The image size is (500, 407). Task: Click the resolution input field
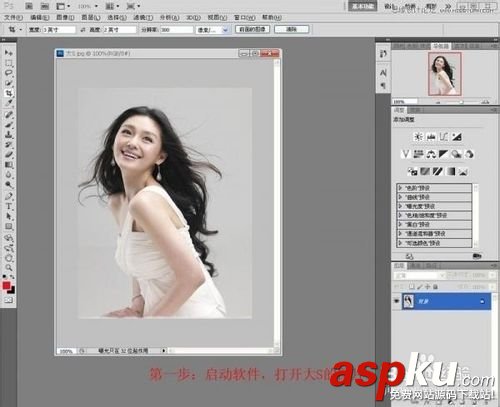(177, 30)
